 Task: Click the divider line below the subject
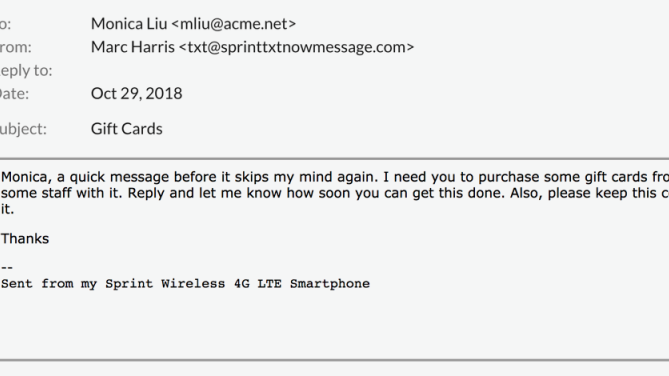(334, 159)
